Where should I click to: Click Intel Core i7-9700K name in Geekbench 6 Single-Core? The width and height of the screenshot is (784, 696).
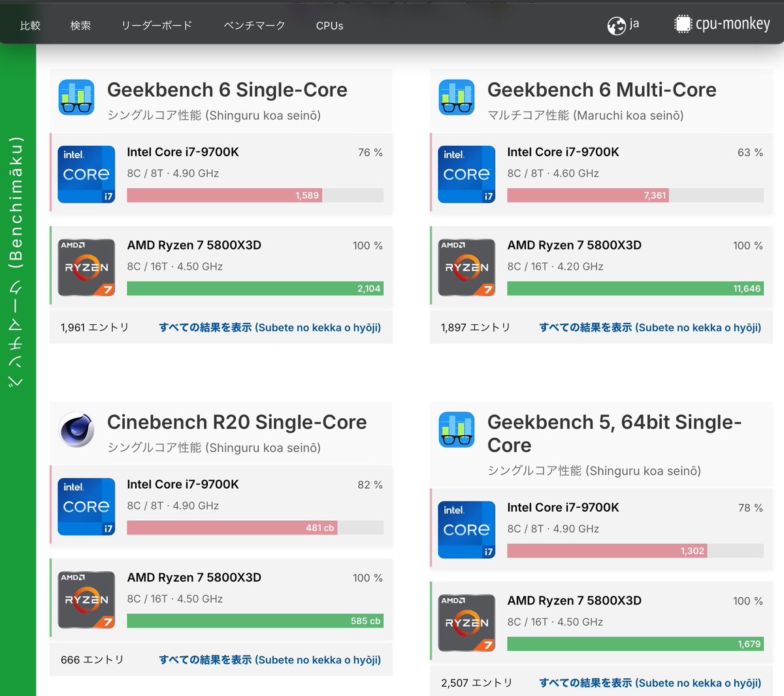tap(183, 152)
